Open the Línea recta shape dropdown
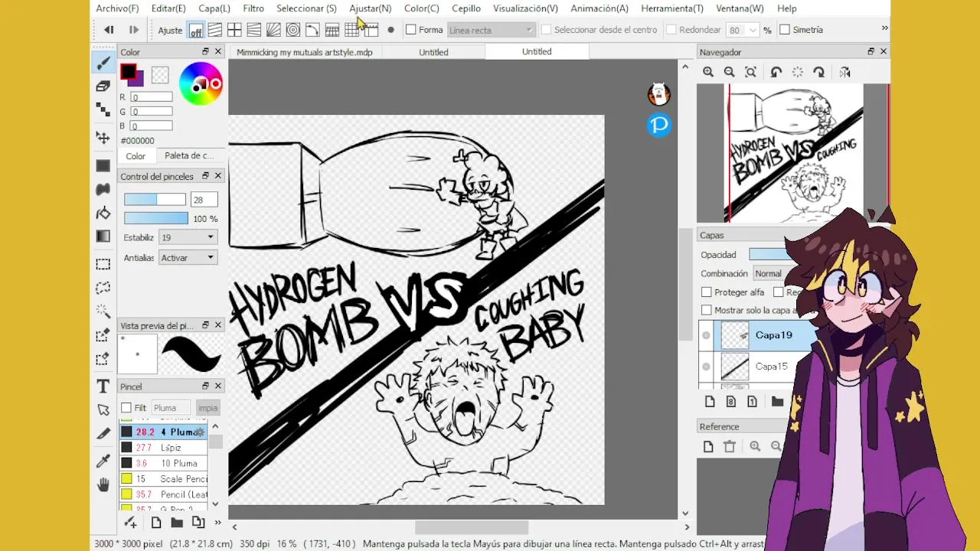Image resolution: width=980 pixels, height=551 pixels. coord(491,30)
